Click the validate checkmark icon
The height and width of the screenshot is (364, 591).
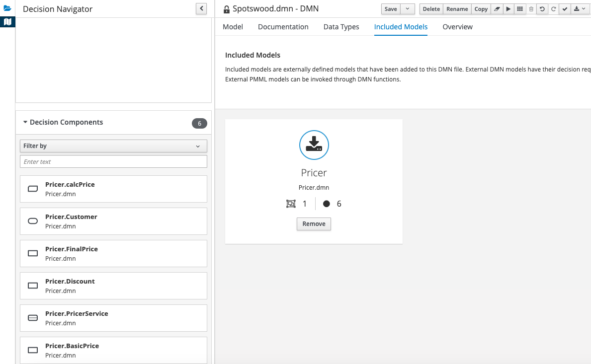point(565,9)
